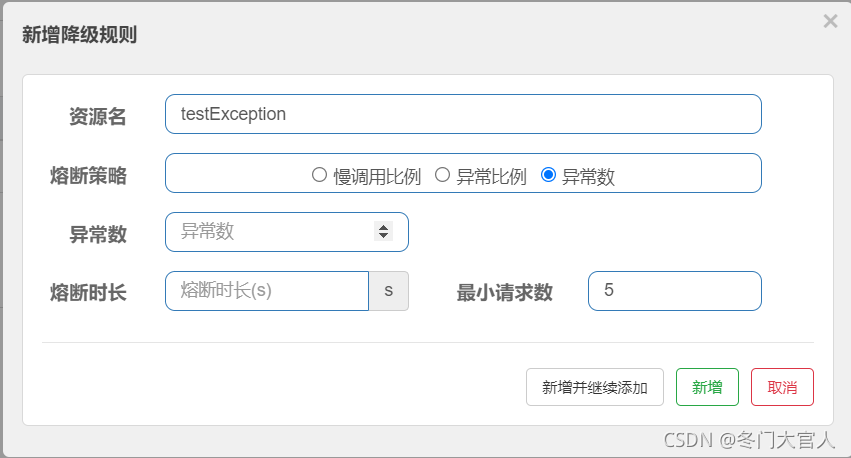Click the 最小请求数 input showing 5

coord(675,291)
